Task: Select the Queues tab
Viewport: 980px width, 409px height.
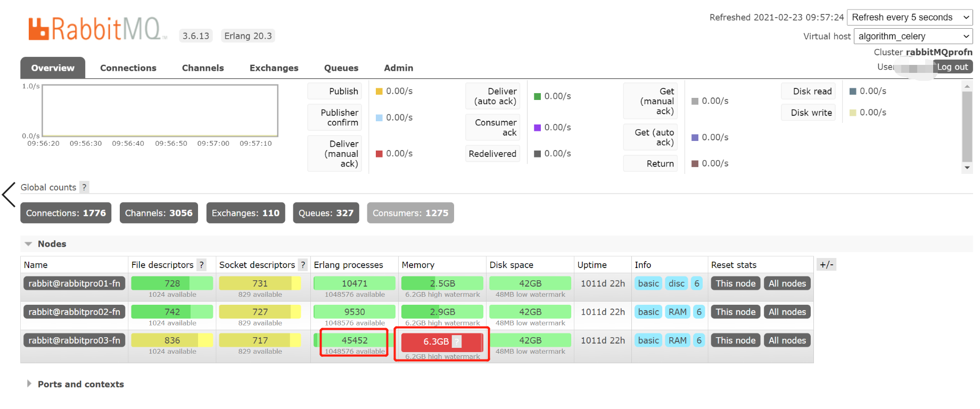Action: click(341, 68)
